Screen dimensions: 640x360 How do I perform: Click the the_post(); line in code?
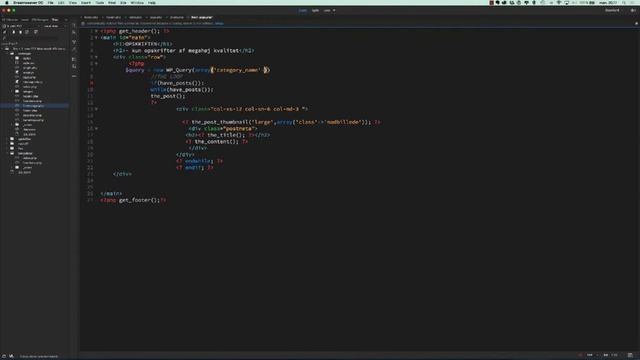(x=168, y=96)
